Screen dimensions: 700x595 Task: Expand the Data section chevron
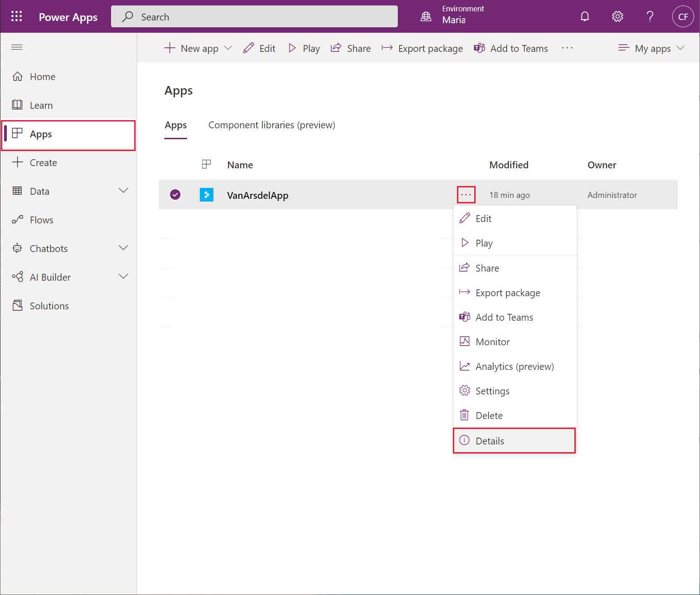[123, 191]
